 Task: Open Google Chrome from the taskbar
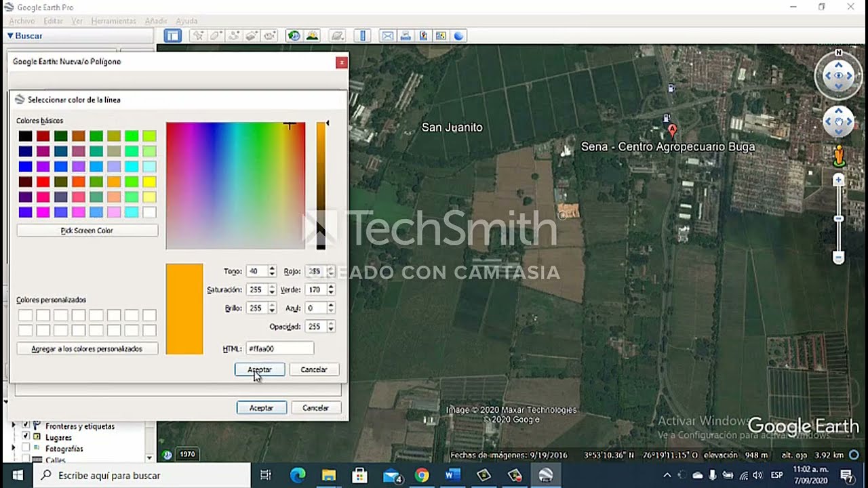422,475
